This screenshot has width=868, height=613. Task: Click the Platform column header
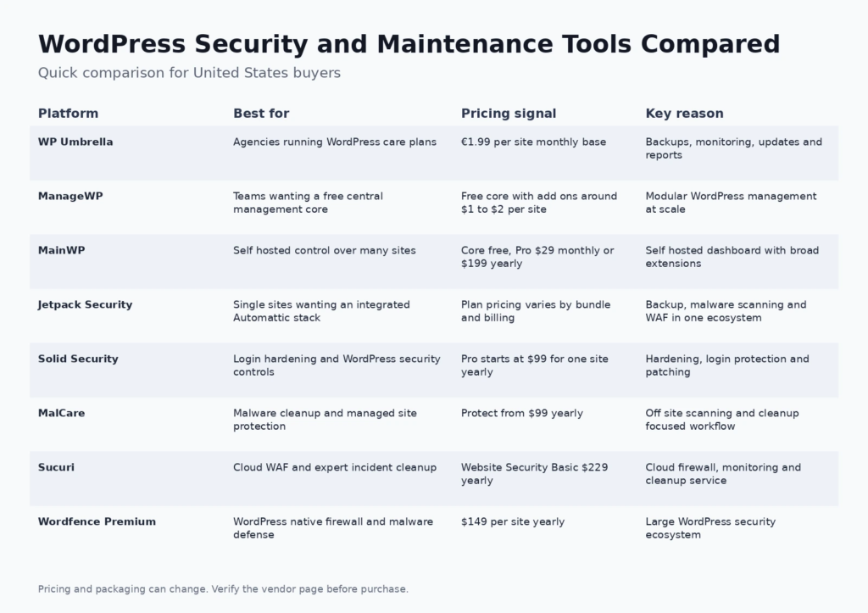pyautogui.click(x=68, y=114)
